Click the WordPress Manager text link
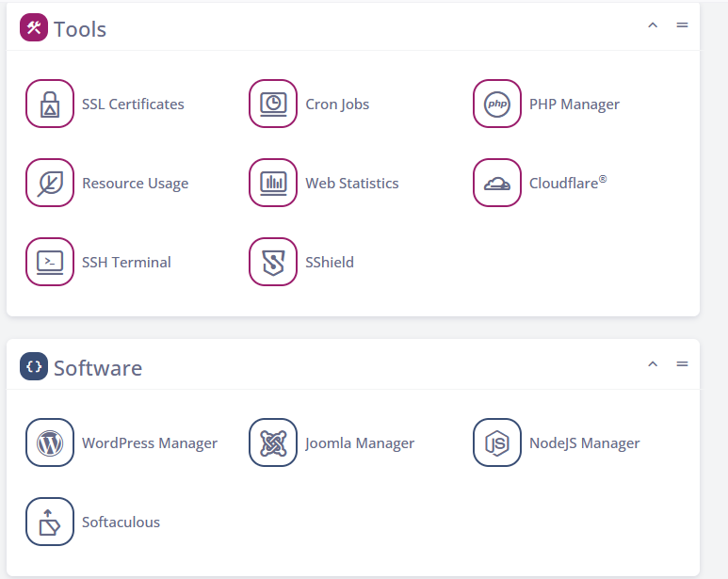This screenshot has width=728, height=579. pos(150,443)
